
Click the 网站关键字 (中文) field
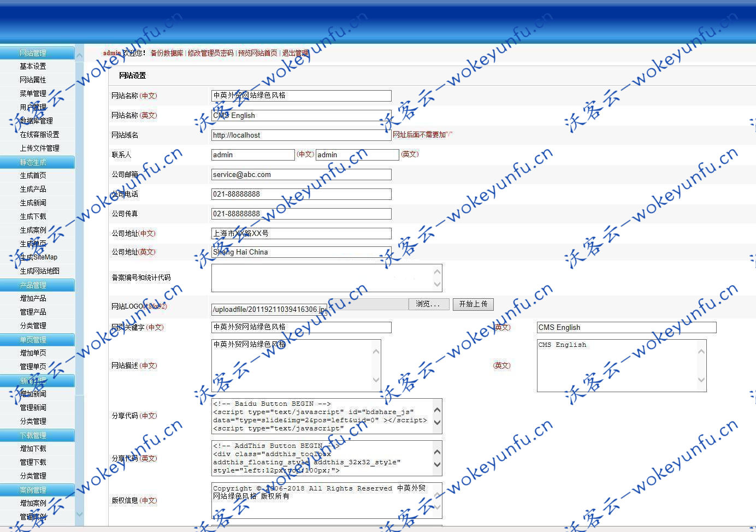click(302, 327)
